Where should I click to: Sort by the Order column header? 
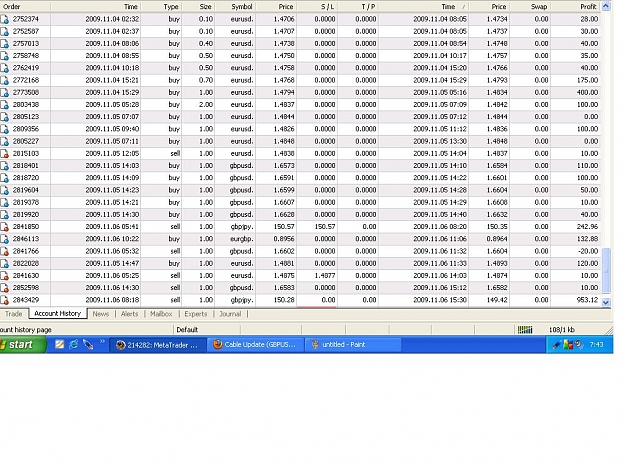25,6
